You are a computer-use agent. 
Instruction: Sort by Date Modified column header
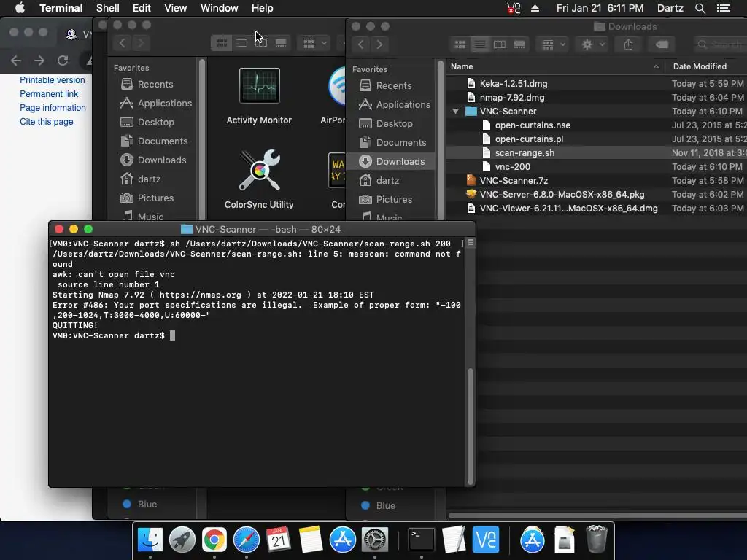[x=707, y=66]
